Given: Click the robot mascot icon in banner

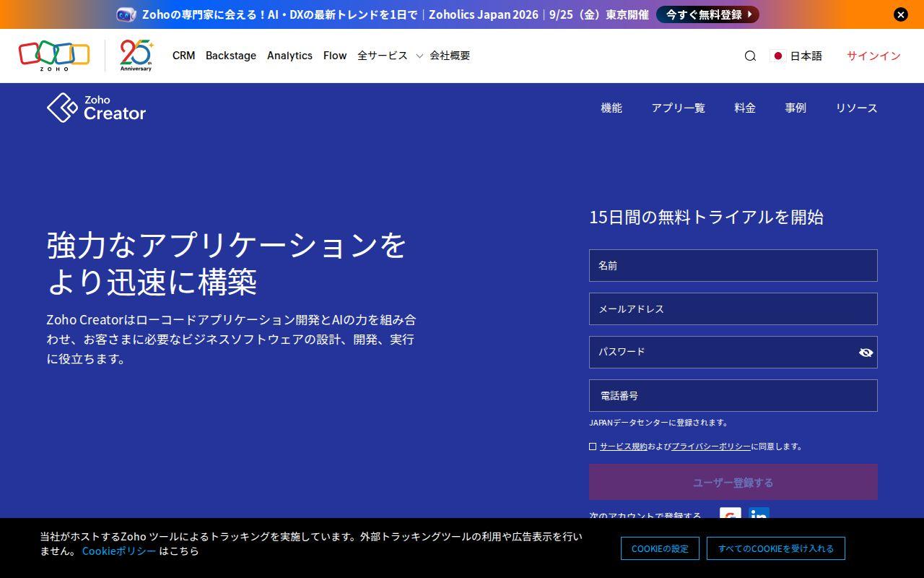Looking at the screenshot, I should tap(126, 14).
